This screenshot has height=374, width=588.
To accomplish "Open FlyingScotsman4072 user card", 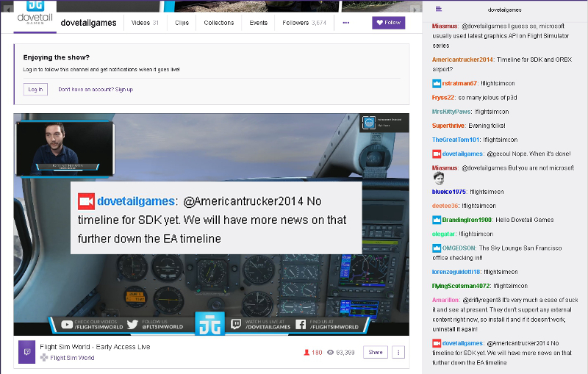I will click(461, 286).
